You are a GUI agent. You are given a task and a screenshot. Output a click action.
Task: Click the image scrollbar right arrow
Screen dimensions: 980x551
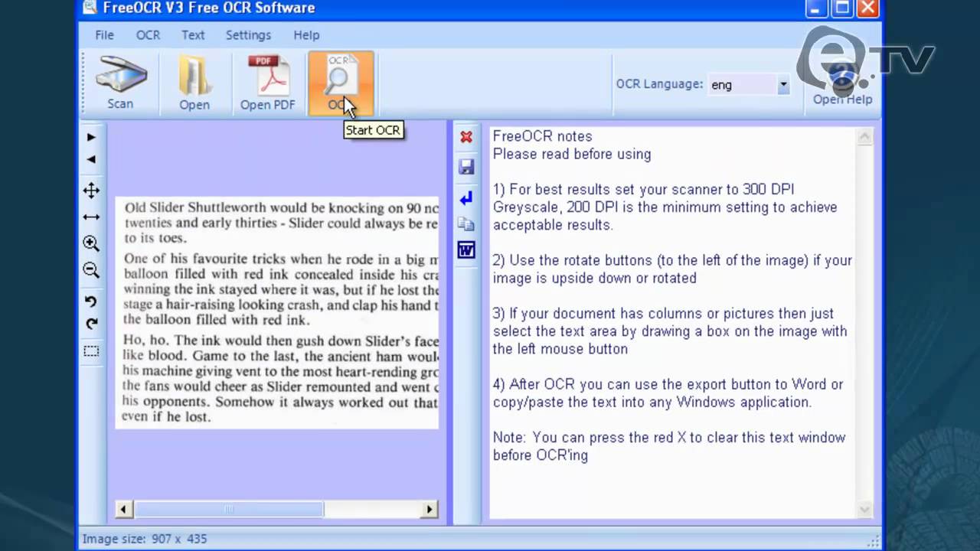(430, 509)
